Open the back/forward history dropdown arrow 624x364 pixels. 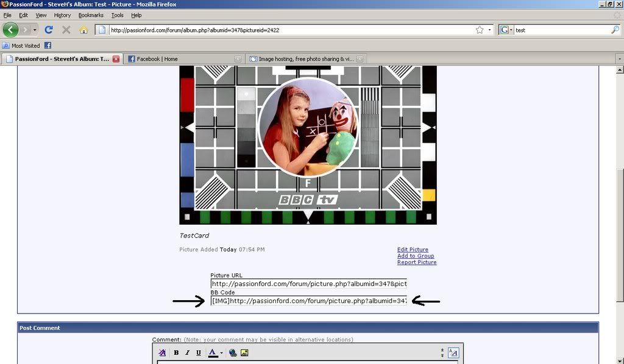pos(35,29)
